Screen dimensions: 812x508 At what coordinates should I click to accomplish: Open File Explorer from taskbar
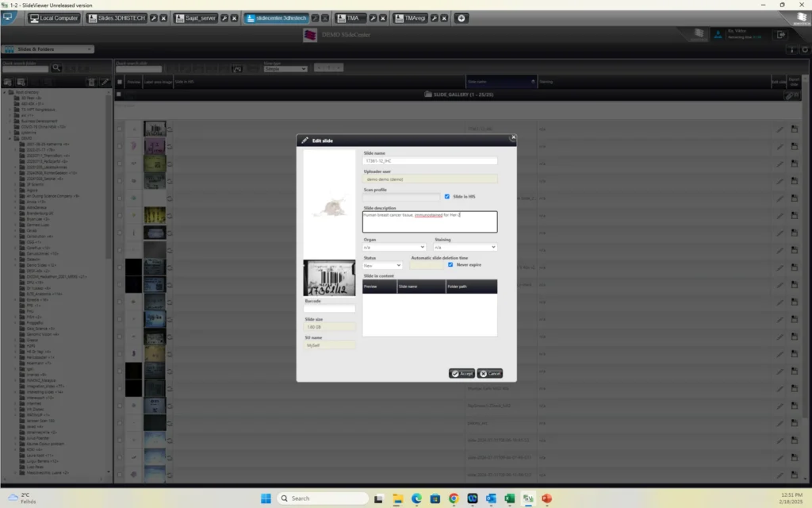pyautogui.click(x=398, y=498)
